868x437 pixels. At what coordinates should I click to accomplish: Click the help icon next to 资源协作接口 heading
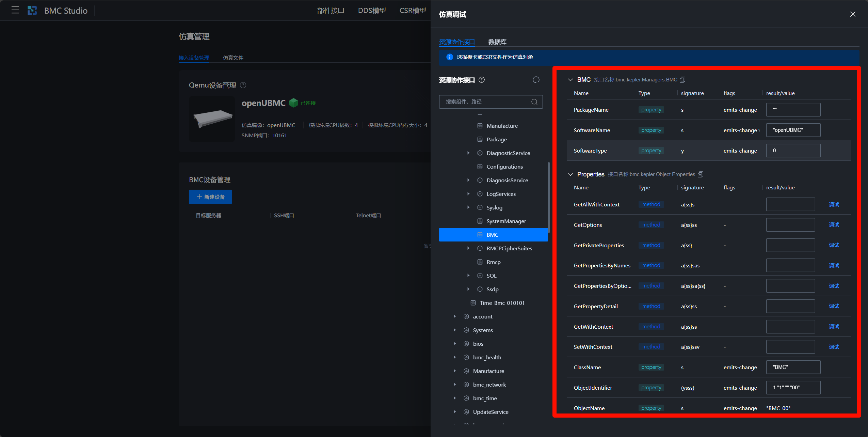(x=482, y=80)
